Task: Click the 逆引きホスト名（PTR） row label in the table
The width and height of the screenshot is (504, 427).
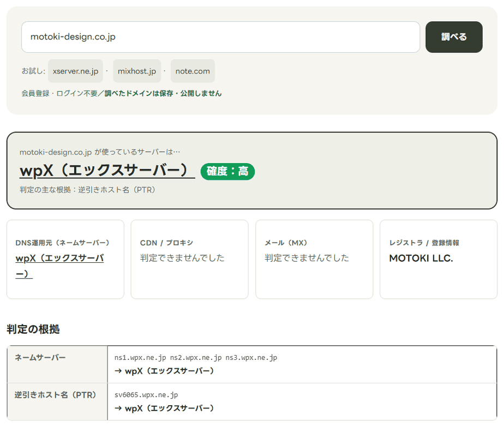Action: [x=55, y=395]
